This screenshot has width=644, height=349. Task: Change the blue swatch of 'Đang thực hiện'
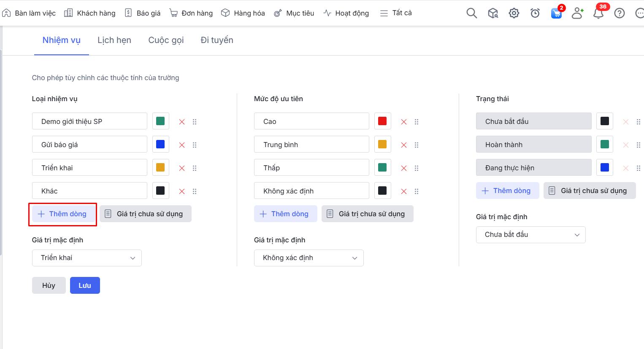[604, 168]
